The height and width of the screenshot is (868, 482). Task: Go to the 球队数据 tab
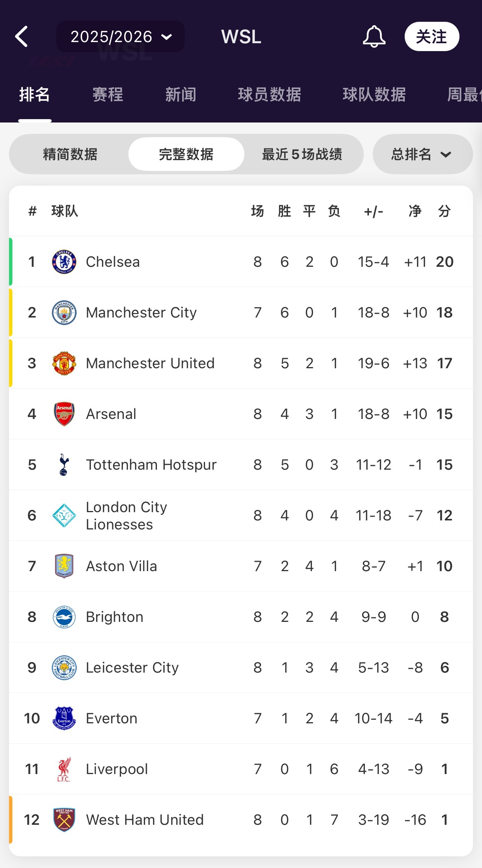point(374,95)
